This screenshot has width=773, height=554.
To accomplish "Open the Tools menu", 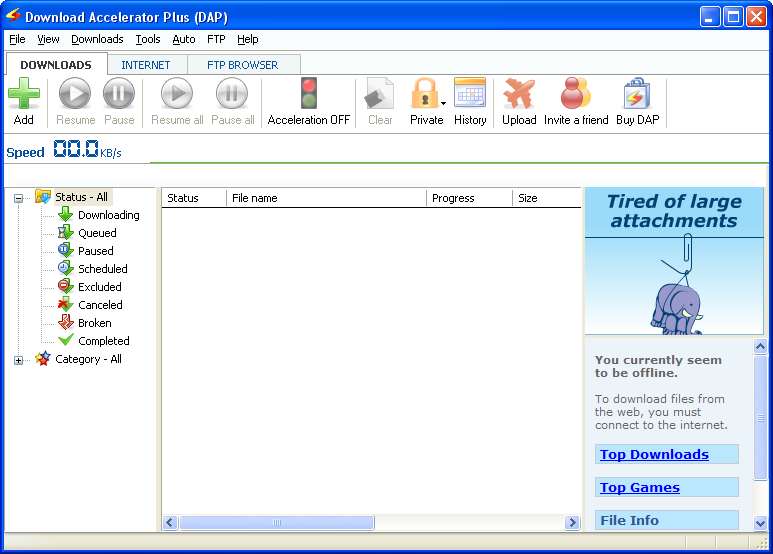I will tap(148, 39).
